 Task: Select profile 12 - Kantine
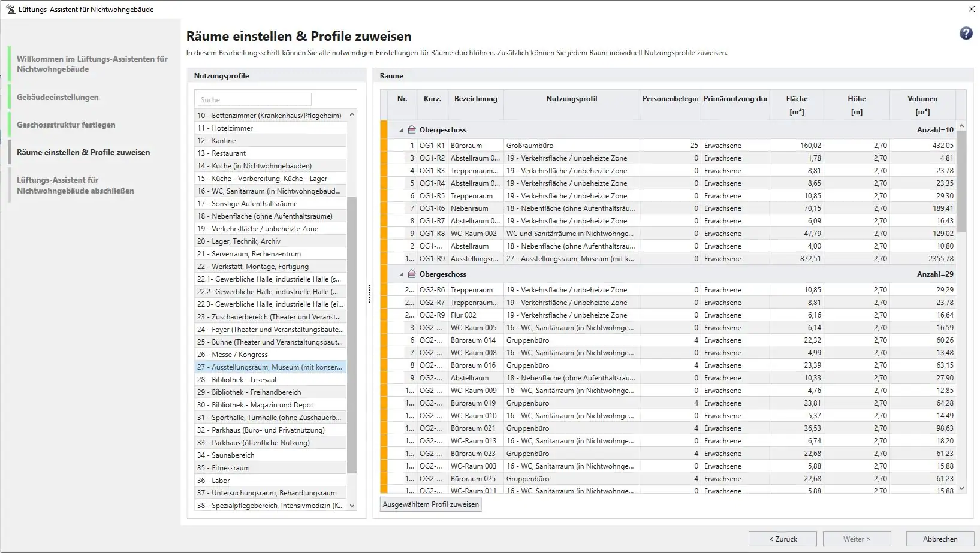(x=270, y=141)
